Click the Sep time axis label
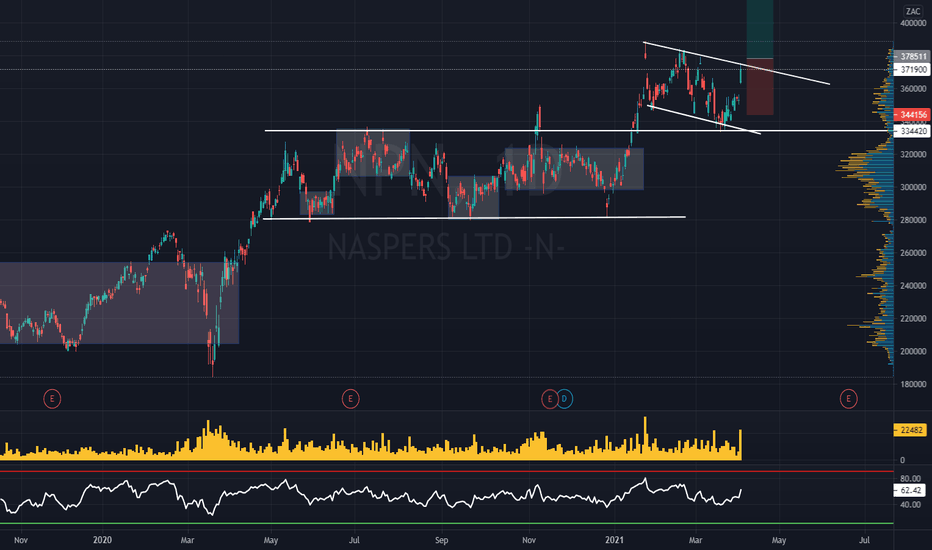 [x=441, y=540]
